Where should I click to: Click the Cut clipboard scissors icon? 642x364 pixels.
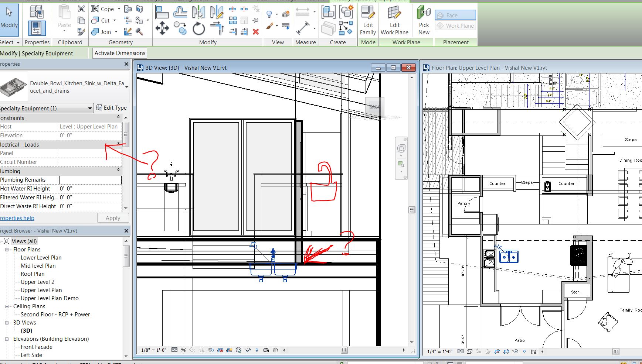click(81, 9)
